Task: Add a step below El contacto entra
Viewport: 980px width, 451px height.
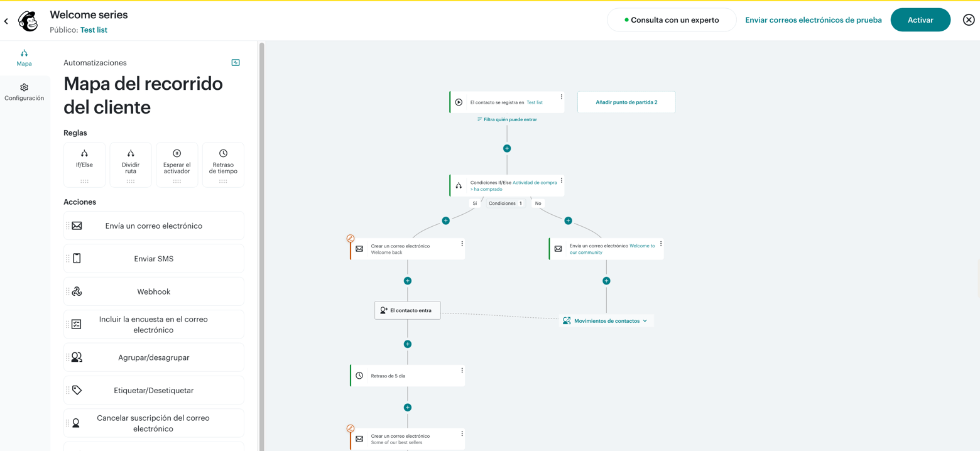Action: coord(408,344)
